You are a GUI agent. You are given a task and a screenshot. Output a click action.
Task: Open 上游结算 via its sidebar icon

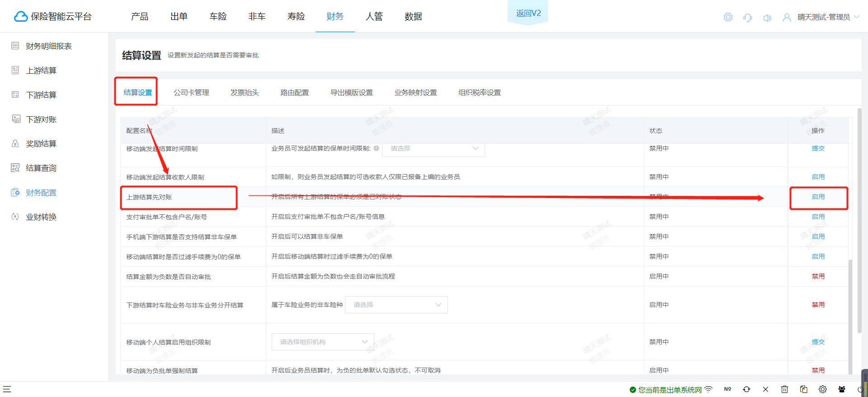click(x=15, y=70)
